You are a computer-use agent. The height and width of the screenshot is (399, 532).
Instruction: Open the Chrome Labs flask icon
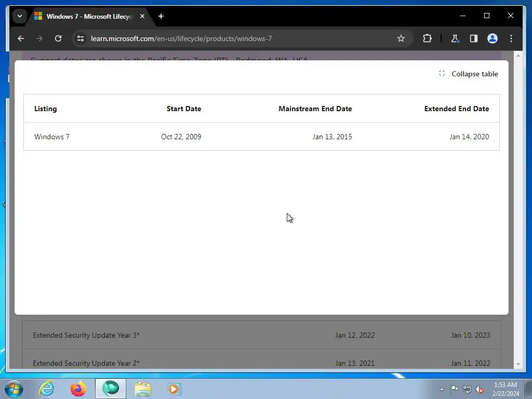(455, 38)
